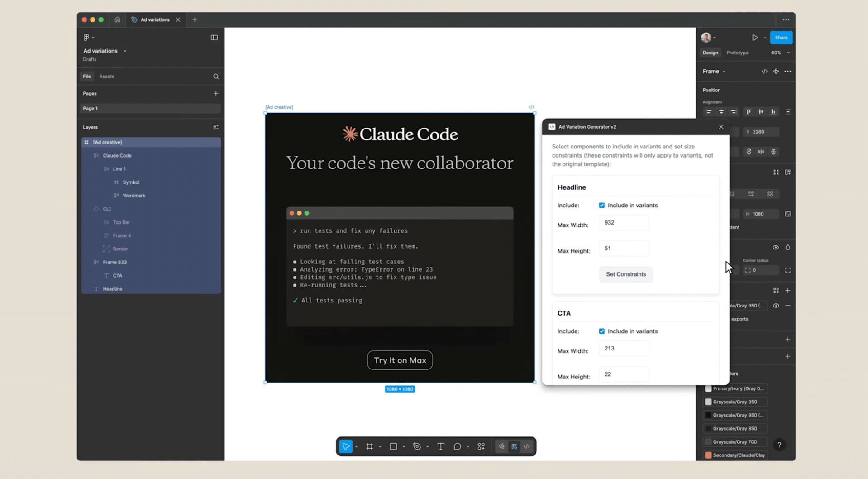Switch to the Prototype tab
The image size is (868, 479).
pyautogui.click(x=737, y=53)
